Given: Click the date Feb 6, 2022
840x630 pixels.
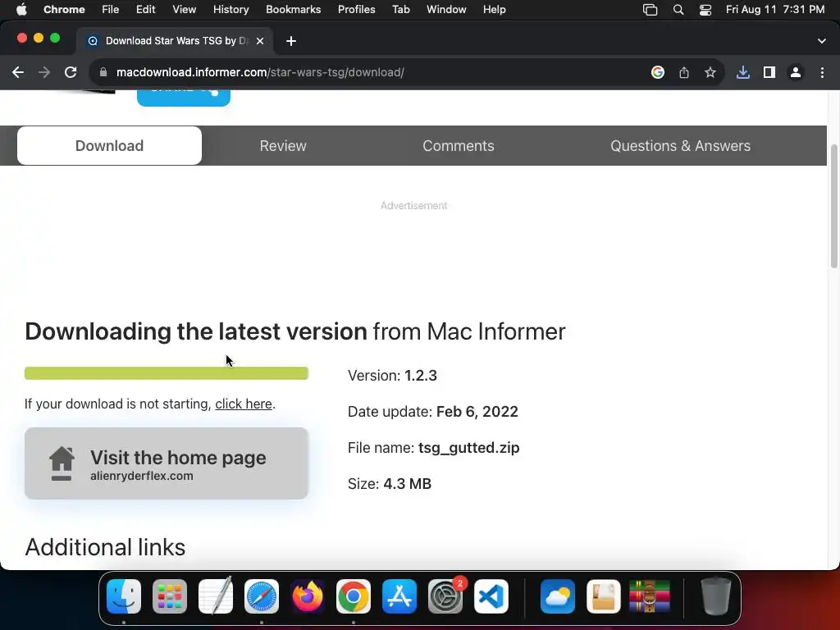Looking at the screenshot, I should [x=477, y=412].
